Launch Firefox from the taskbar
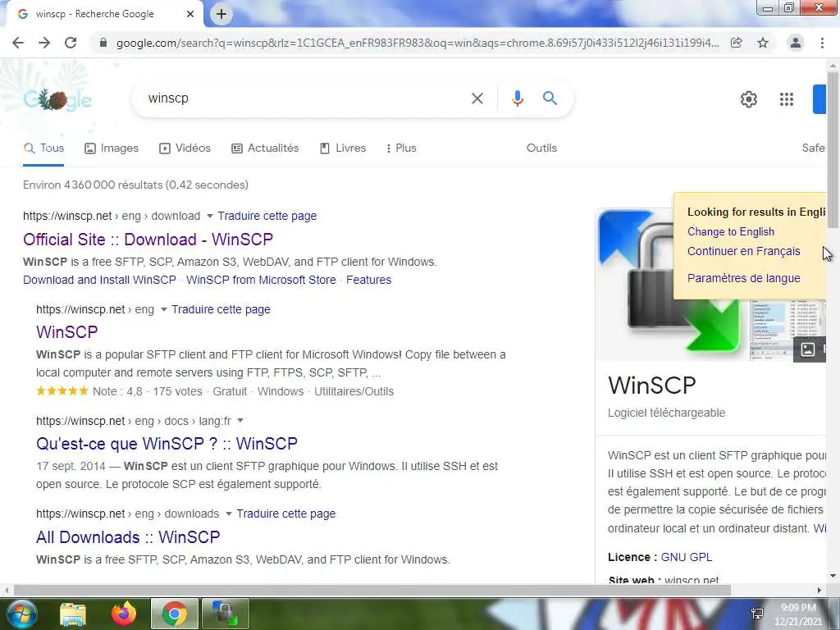840x630 pixels. pyautogui.click(x=124, y=614)
